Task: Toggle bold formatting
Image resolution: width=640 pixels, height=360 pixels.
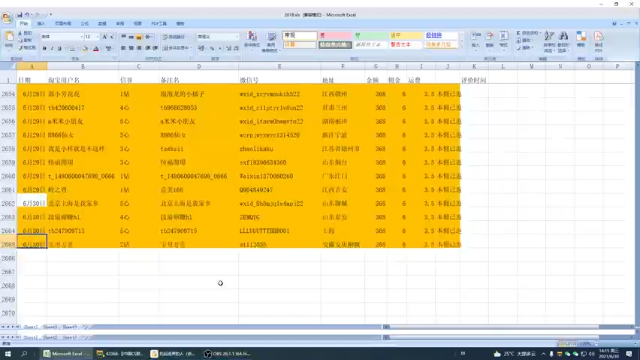Action: tap(44, 49)
